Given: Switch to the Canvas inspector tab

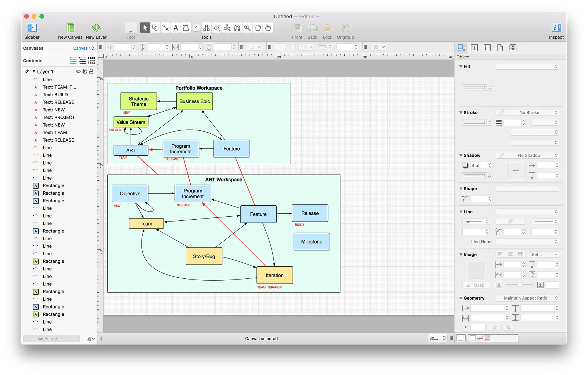Looking at the screenshot, I should point(500,48).
